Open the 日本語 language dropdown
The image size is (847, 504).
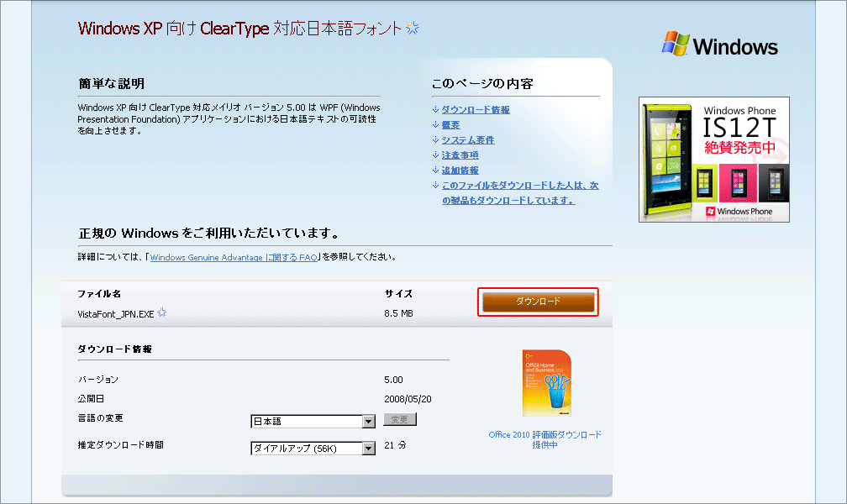tap(313, 422)
